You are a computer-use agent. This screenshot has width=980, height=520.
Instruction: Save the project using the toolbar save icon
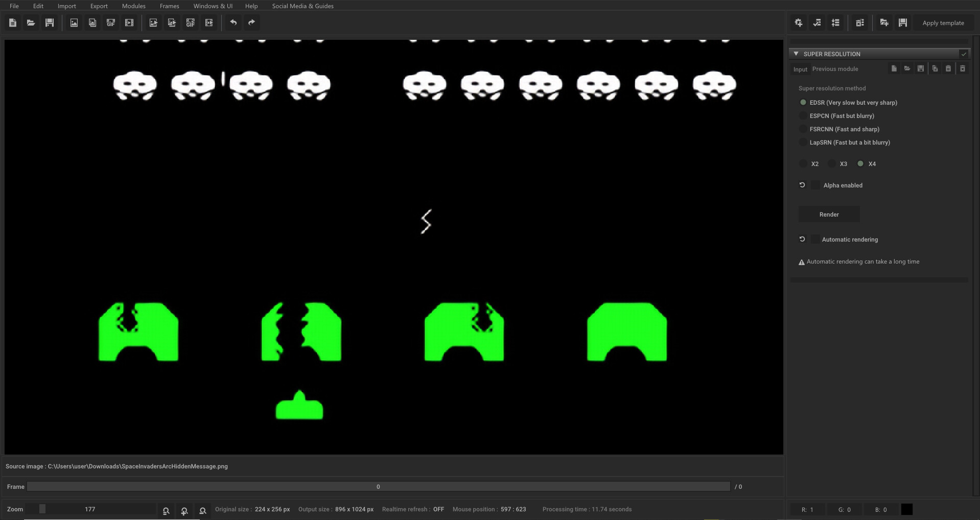click(x=50, y=22)
